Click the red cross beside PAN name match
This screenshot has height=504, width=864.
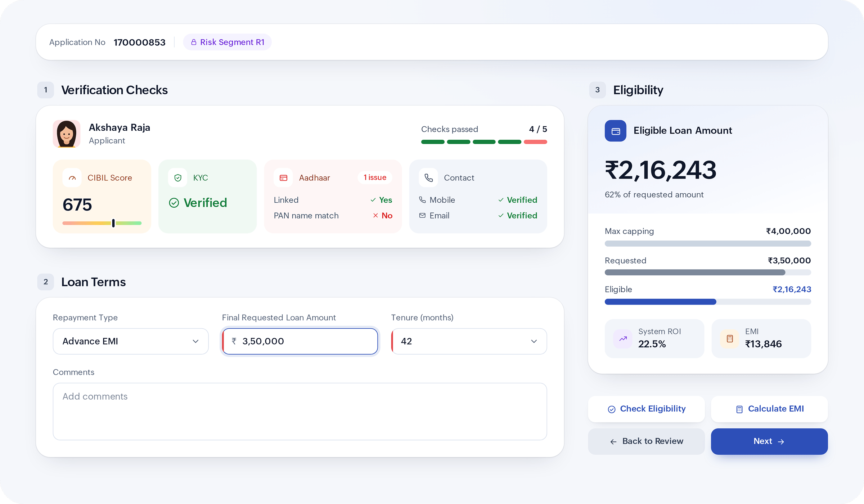tap(375, 216)
